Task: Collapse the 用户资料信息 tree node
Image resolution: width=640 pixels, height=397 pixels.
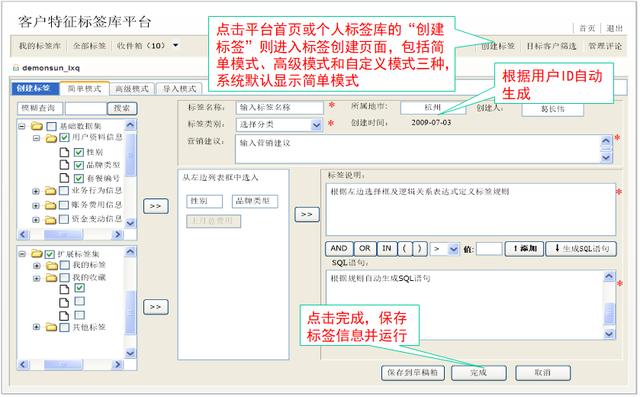Action: point(36,138)
